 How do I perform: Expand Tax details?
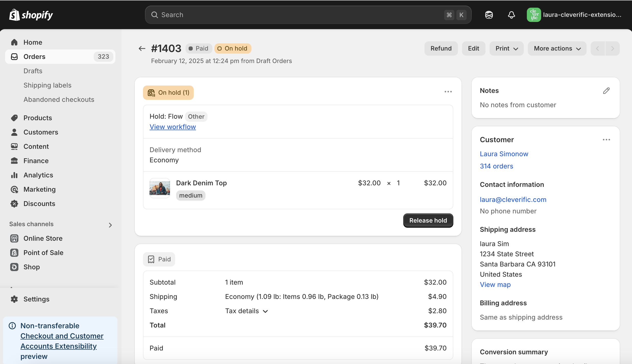click(x=246, y=311)
